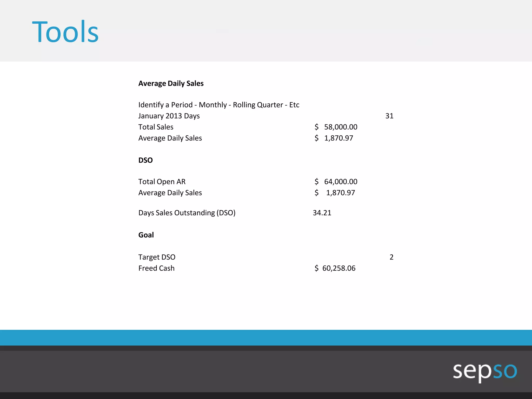Click the 'Total Sales' label
Screen dimensions: 532x399
pyautogui.click(x=156, y=127)
